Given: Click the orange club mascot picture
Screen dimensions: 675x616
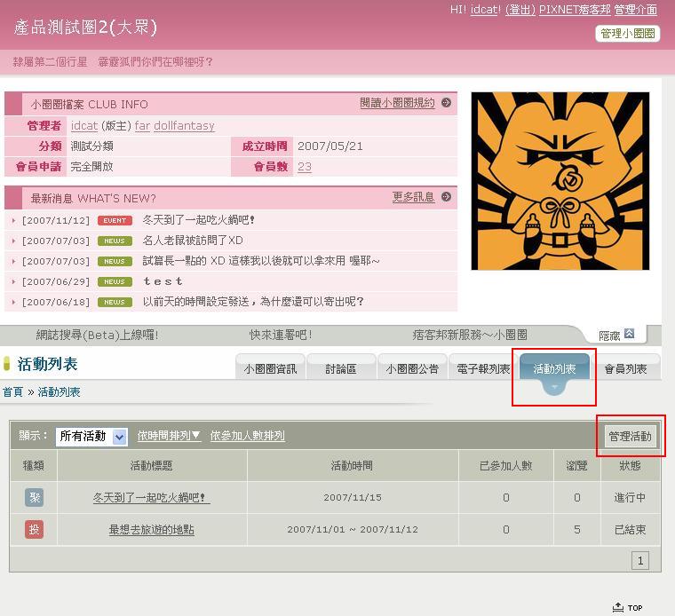Looking at the screenshot, I should pyautogui.click(x=560, y=181).
